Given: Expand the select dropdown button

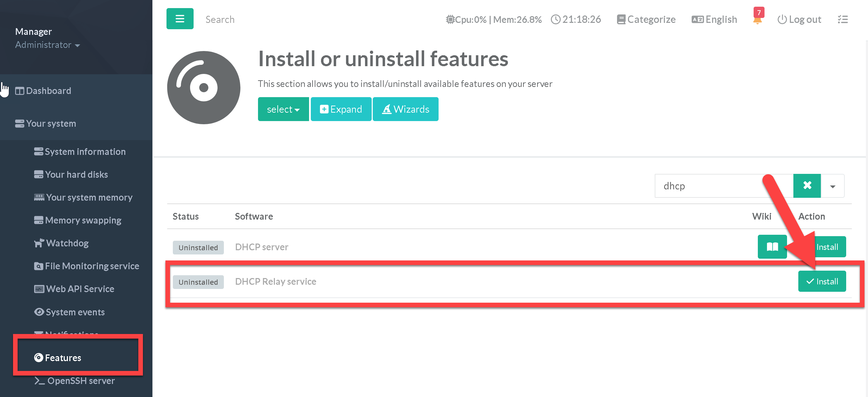Looking at the screenshot, I should (x=283, y=109).
